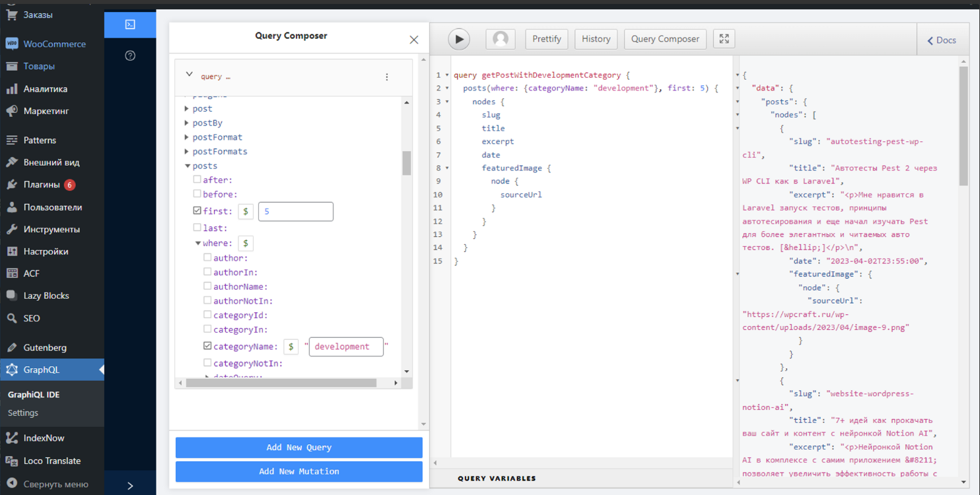The height and width of the screenshot is (495, 980).
Task: Open Settings under the GraphQL menu
Action: coord(23,413)
